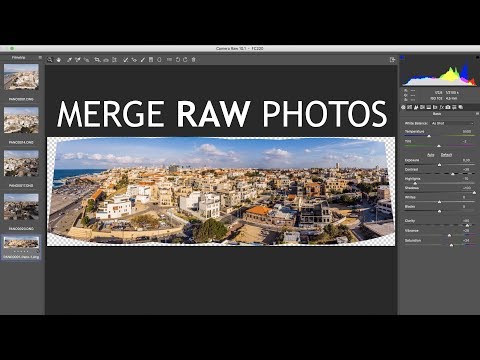Open the Filmstrip panel menu
Image resolution: width=480 pixels, height=360 pixels.
pyautogui.click(x=40, y=58)
